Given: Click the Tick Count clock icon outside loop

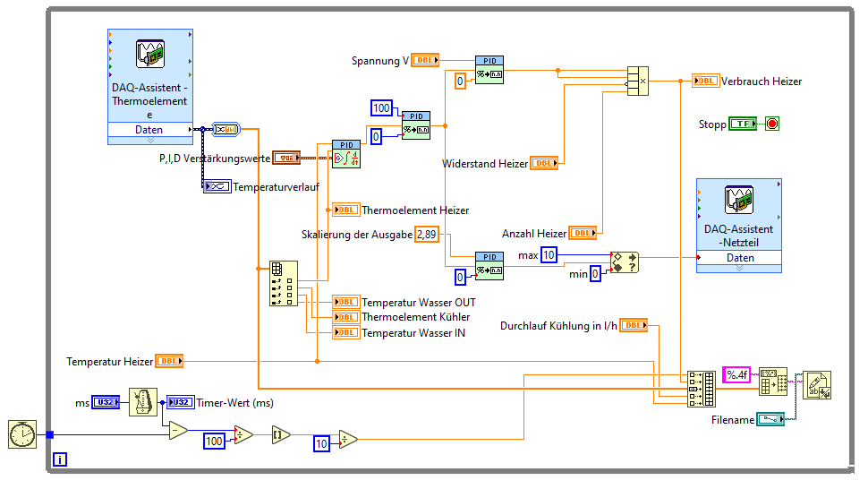Looking at the screenshot, I should click(22, 434).
